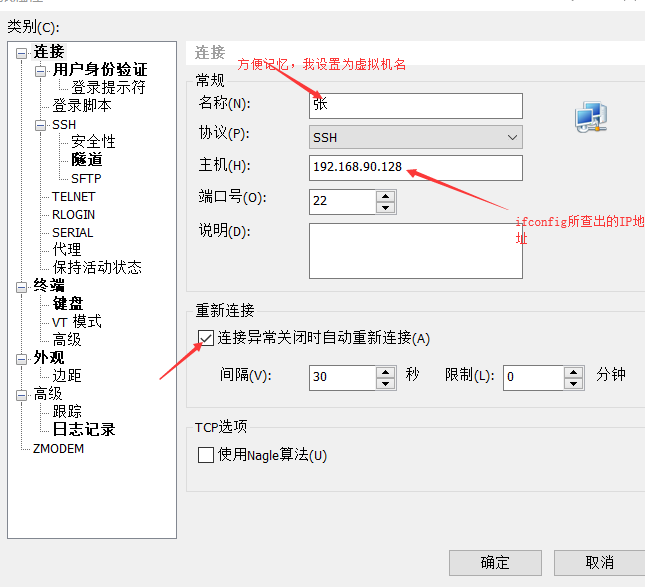Collapse the 用户身份验证 tree node
645x587 pixels.
pyautogui.click(x=40, y=72)
